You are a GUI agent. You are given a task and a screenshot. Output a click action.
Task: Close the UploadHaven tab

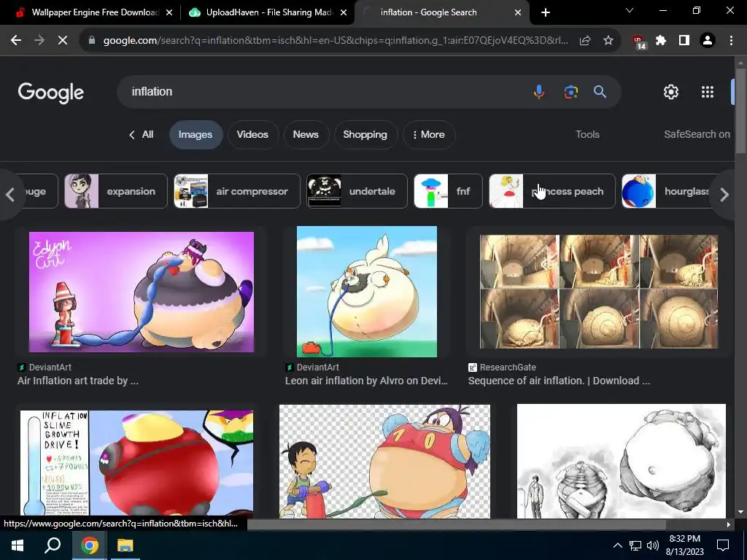[x=344, y=12]
